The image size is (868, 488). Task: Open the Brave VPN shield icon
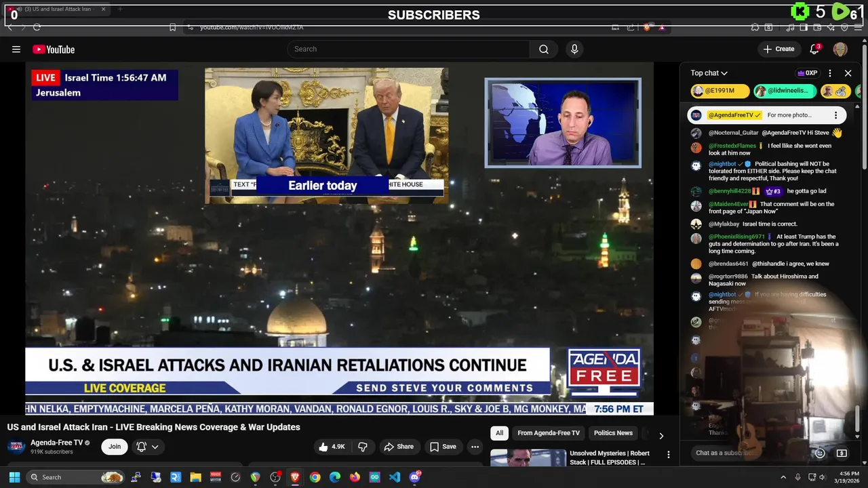click(844, 27)
